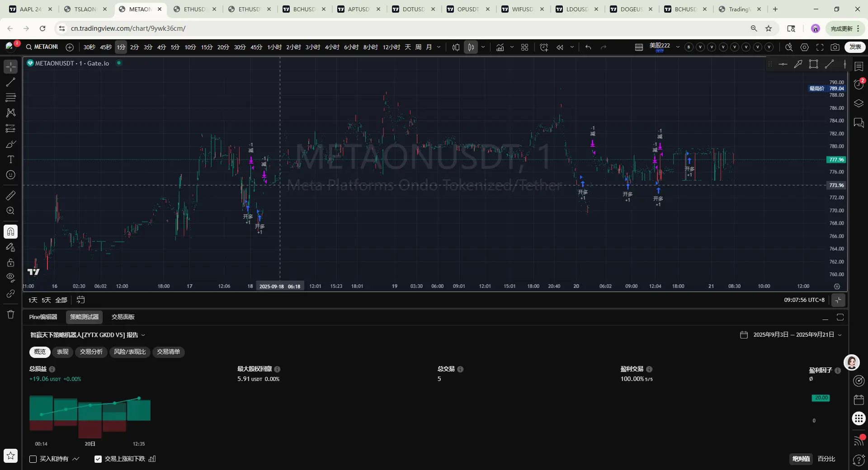Expand the chart type dropdown arrow
This screenshot has height=470, width=868.
[x=483, y=47]
